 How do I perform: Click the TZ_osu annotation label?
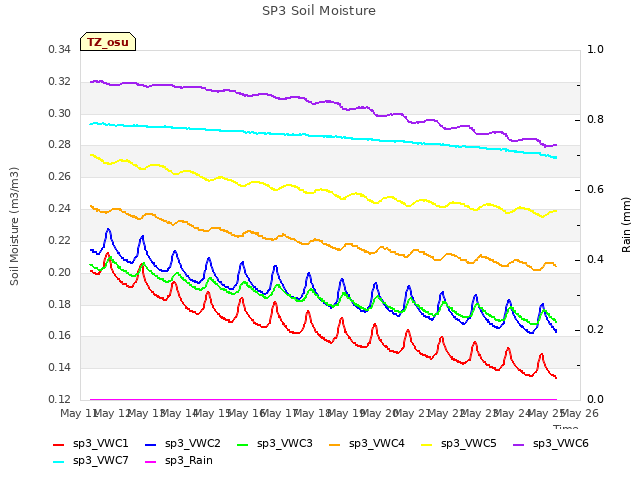(x=108, y=42)
